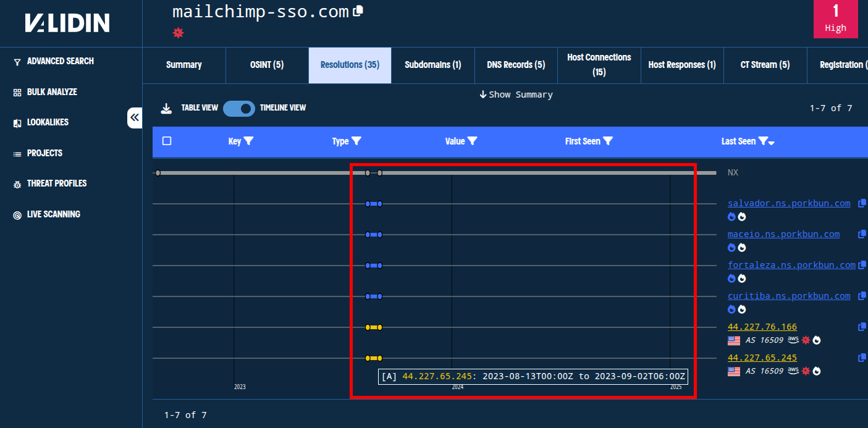Click salvador.ns.porkbun.com blue timeline segment

pos(374,204)
